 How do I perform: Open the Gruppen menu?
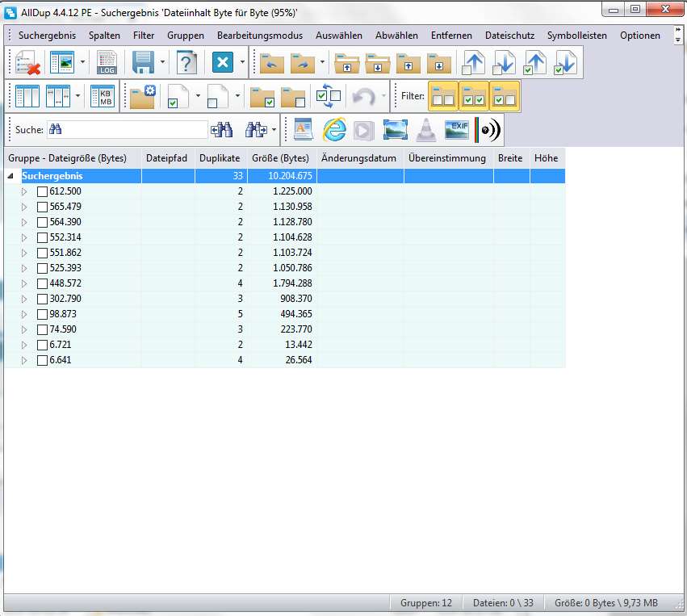point(186,36)
